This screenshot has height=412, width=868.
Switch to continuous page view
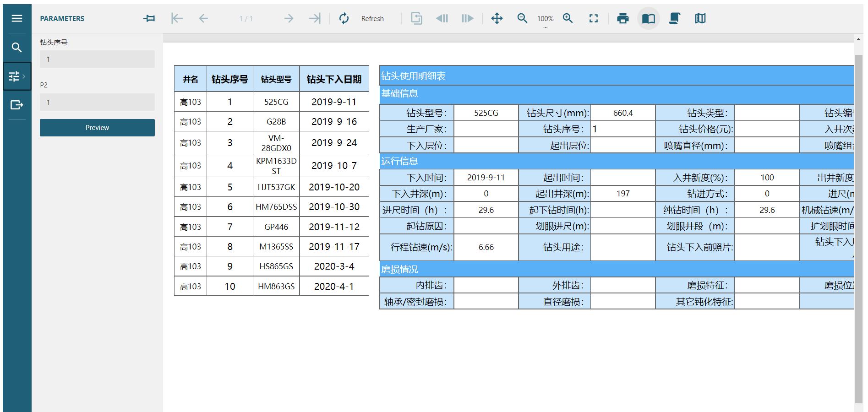pos(674,18)
